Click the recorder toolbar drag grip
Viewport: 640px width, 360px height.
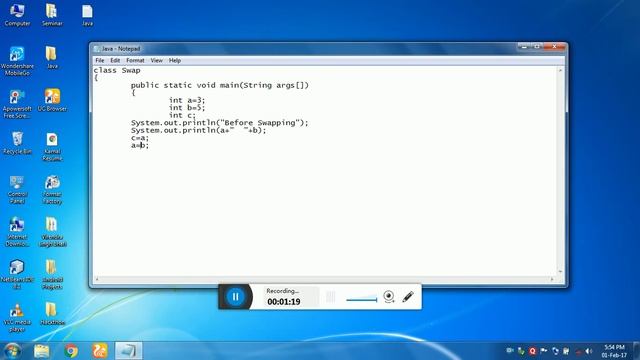(x=331, y=297)
